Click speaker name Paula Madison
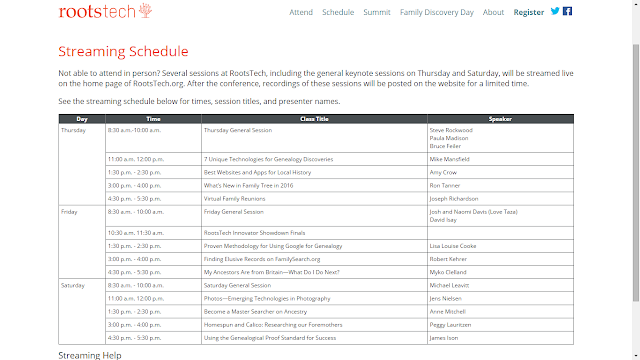640x360 pixels. tap(449, 138)
